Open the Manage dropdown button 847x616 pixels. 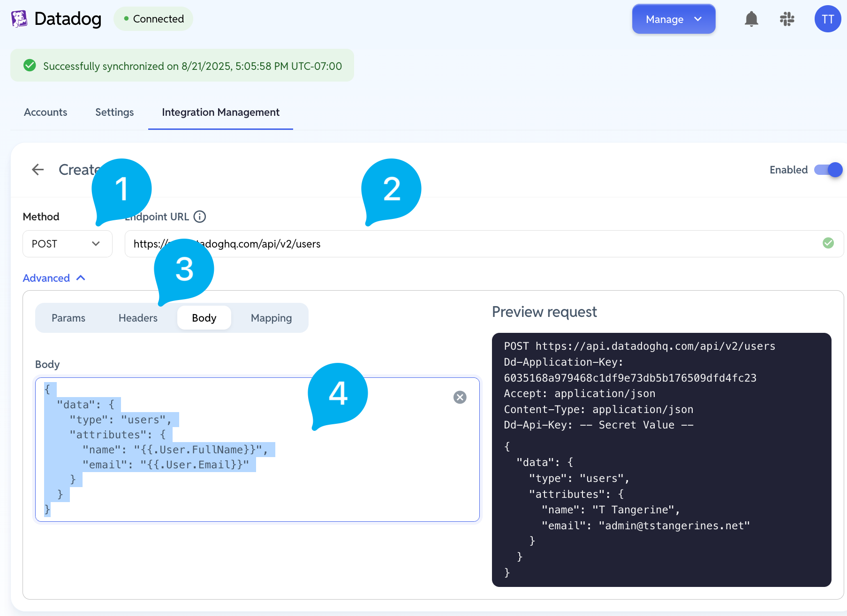pos(673,19)
